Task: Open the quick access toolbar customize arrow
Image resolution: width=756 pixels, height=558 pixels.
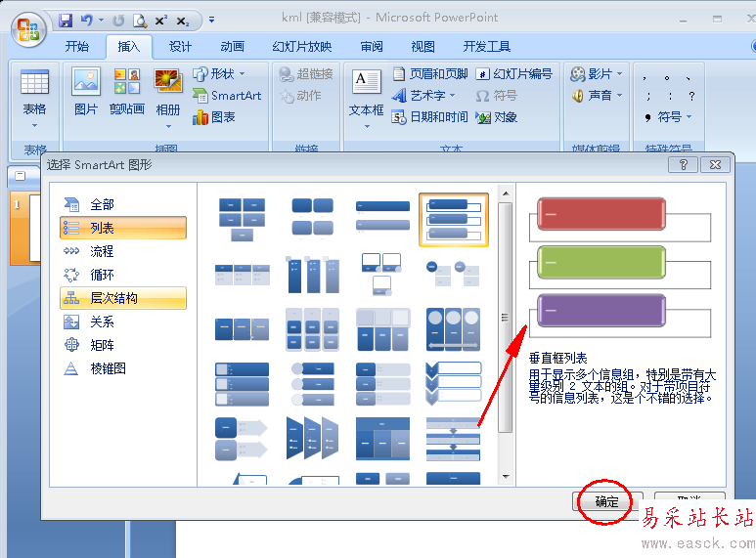Action: (x=211, y=21)
